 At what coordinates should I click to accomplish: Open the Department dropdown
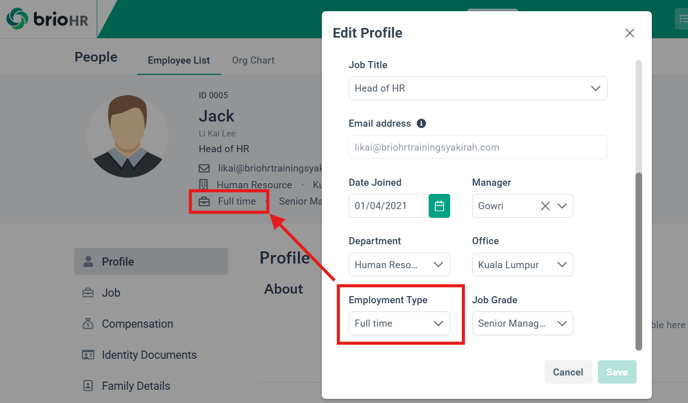(x=399, y=265)
